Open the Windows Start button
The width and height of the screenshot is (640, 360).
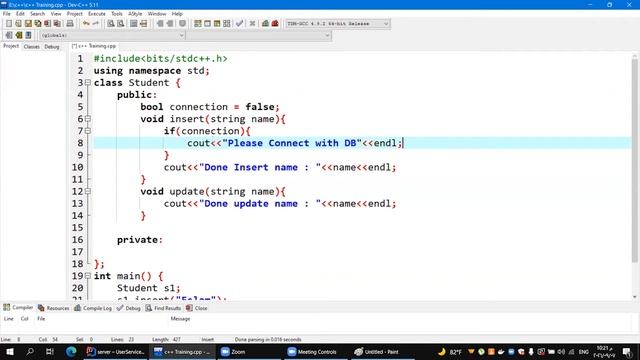pyautogui.click(x=9, y=351)
